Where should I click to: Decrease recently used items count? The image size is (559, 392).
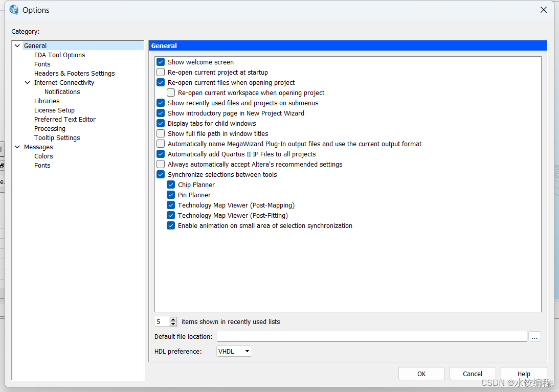click(x=173, y=324)
